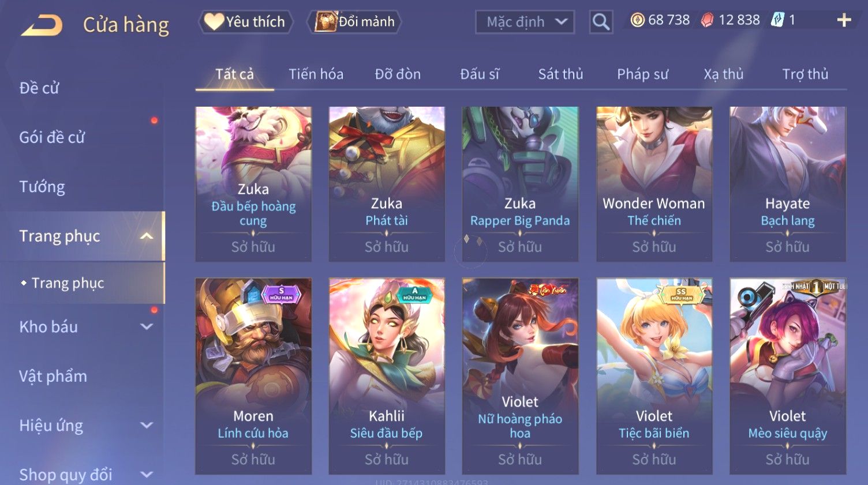Expand the Kho báu sidebar section
The image size is (868, 485).
[147, 326]
